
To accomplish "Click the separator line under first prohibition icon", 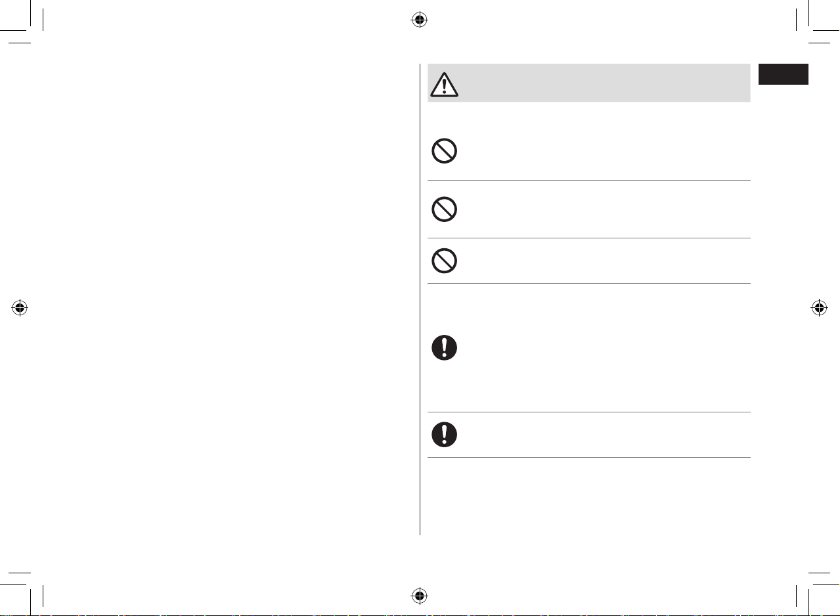I will pyautogui.click(x=588, y=181).
